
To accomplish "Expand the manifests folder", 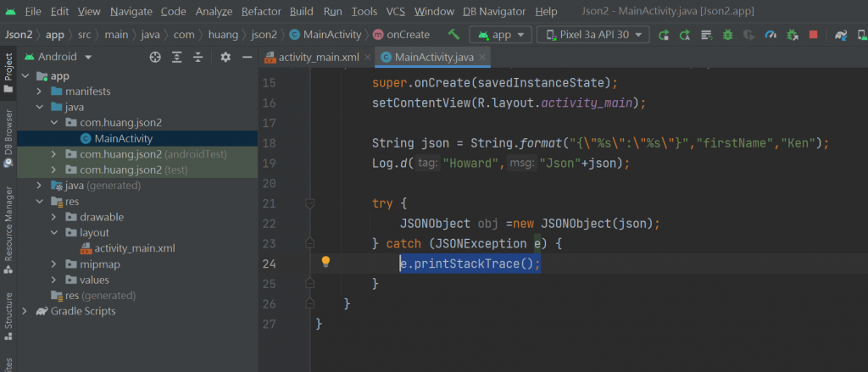I will click(39, 92).
